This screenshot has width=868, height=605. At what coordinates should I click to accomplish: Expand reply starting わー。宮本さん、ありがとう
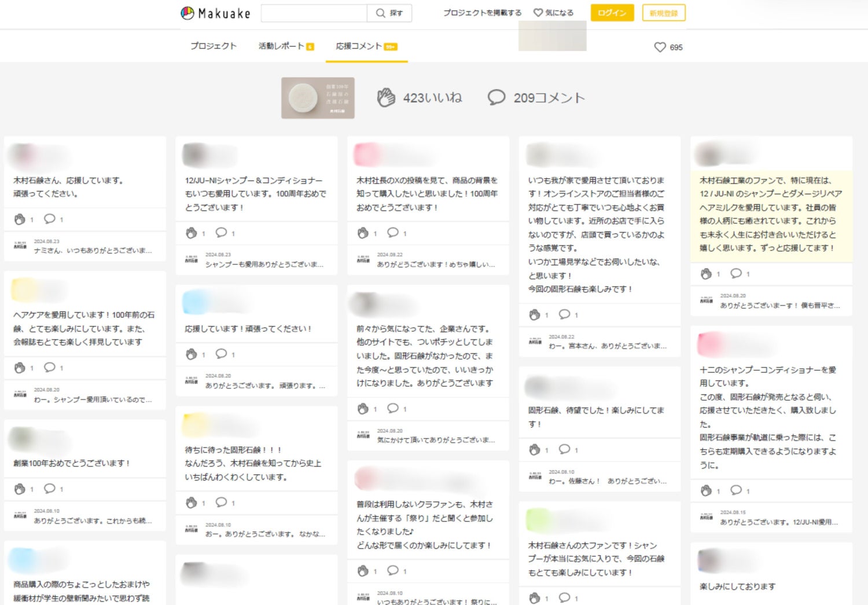(x=607, y=346)
